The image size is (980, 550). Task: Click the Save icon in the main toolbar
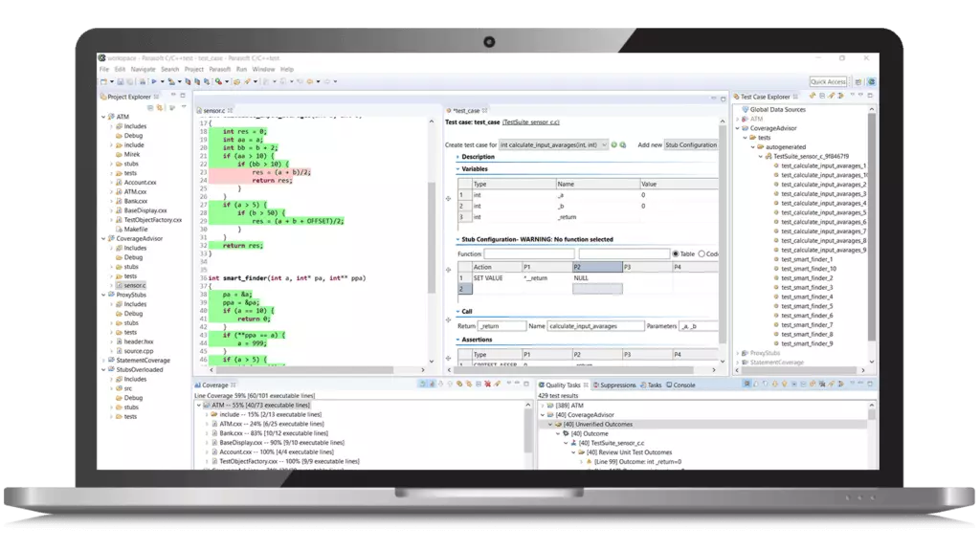[120, 82]
